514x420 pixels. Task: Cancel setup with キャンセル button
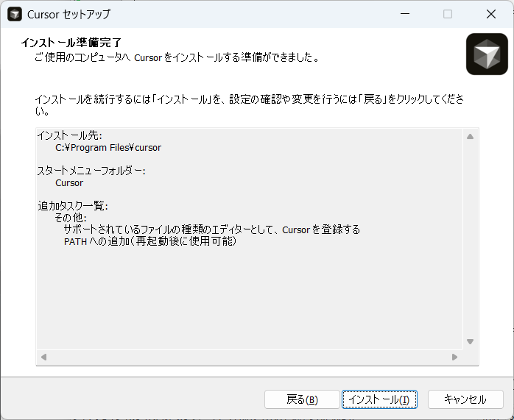coord(465,399)
